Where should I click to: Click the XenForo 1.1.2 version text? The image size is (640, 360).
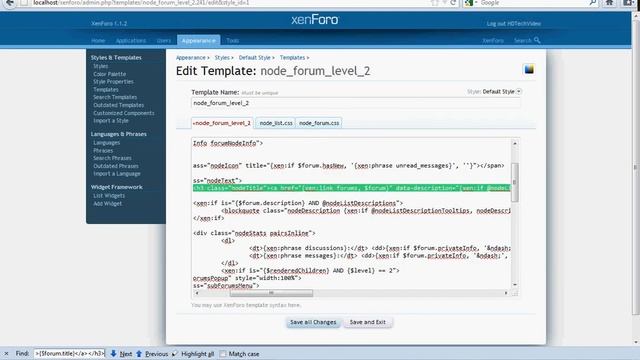(x=109, y=24)
